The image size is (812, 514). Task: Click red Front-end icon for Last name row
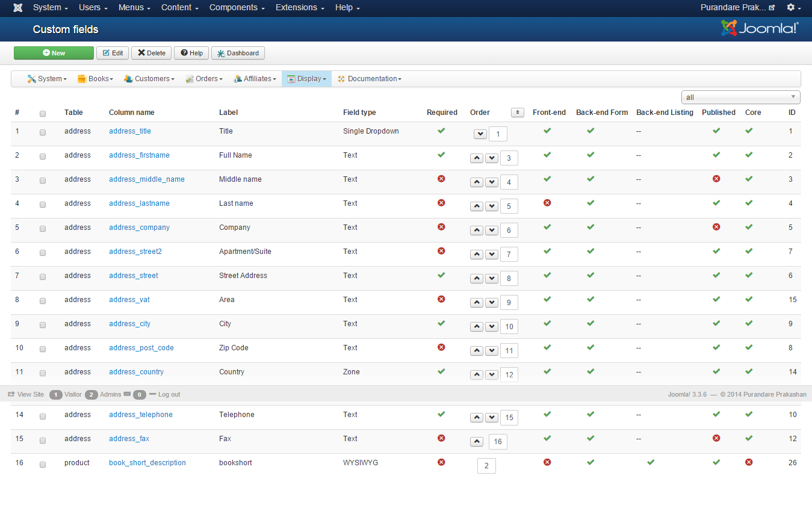click(x=547, y=203)
